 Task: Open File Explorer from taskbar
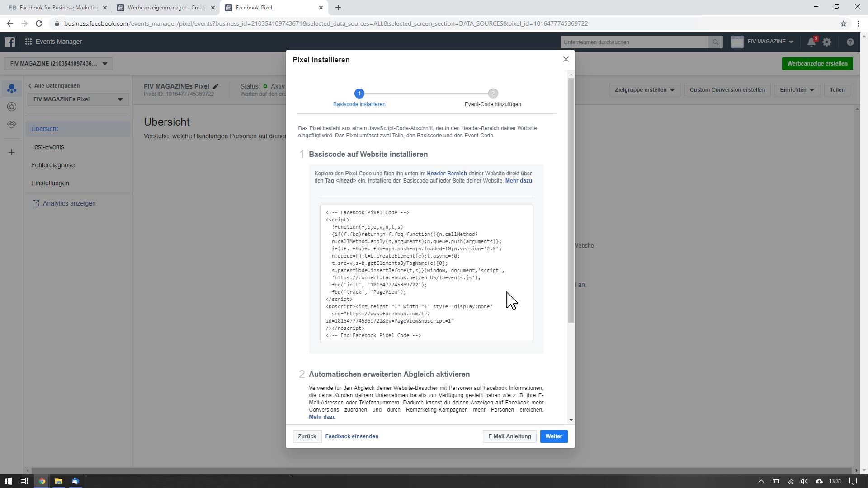[58, 481]
